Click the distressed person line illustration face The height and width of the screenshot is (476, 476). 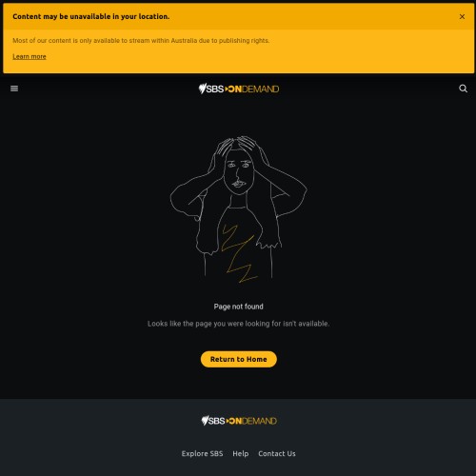(239, 173)
